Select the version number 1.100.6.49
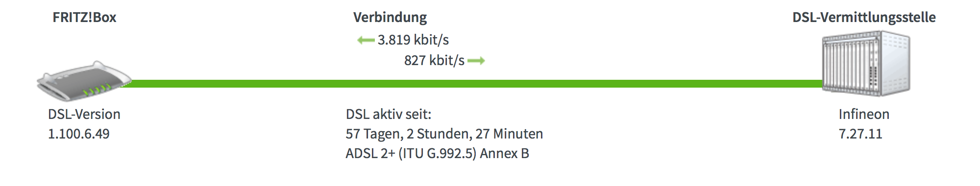 click(x=78, y=134)
